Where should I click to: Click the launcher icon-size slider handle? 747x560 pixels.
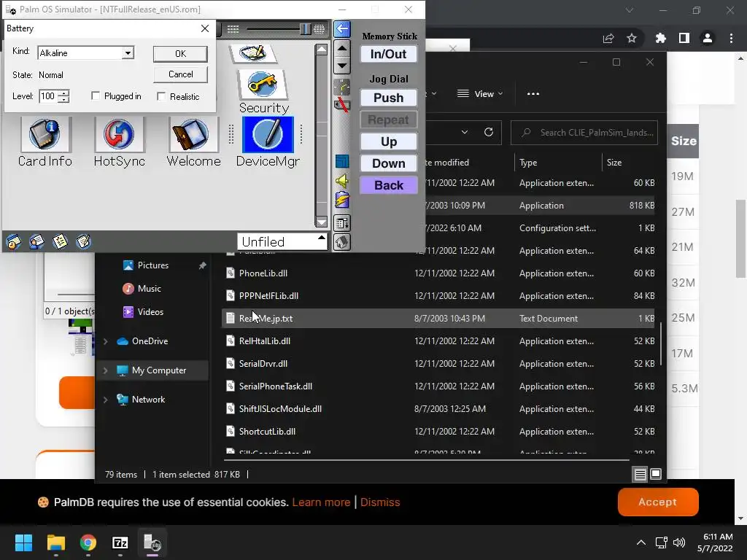[x=306, y=29]
